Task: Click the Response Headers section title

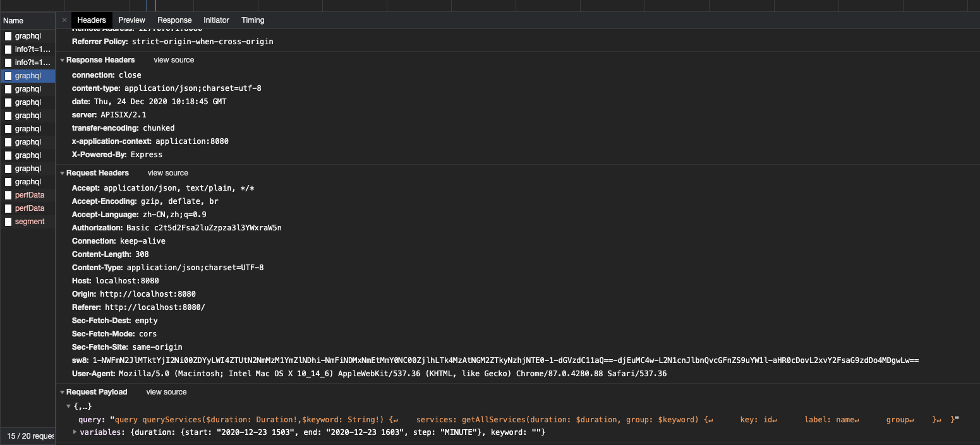Action: pyautogui.click(x=100, y=60)
